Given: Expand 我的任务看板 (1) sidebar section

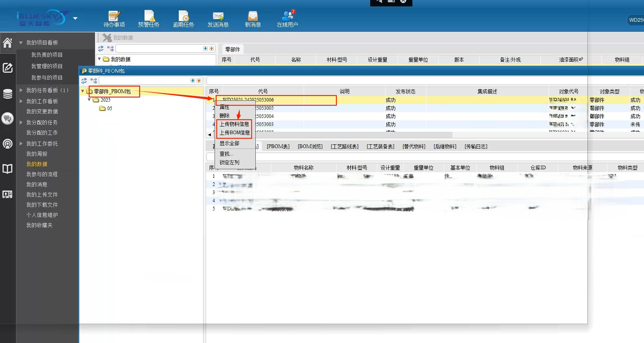Looking at the screenshot, I should point(21,90).
